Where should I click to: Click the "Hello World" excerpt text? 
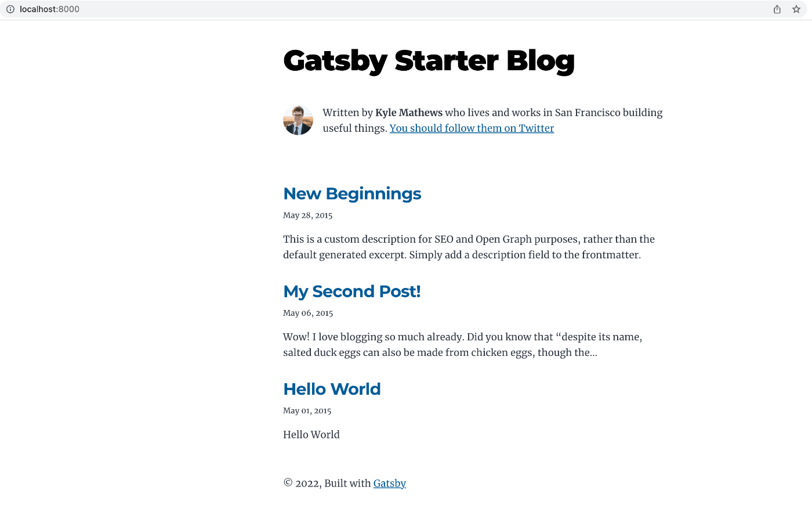pyautogui.click(x=311, y=434)
